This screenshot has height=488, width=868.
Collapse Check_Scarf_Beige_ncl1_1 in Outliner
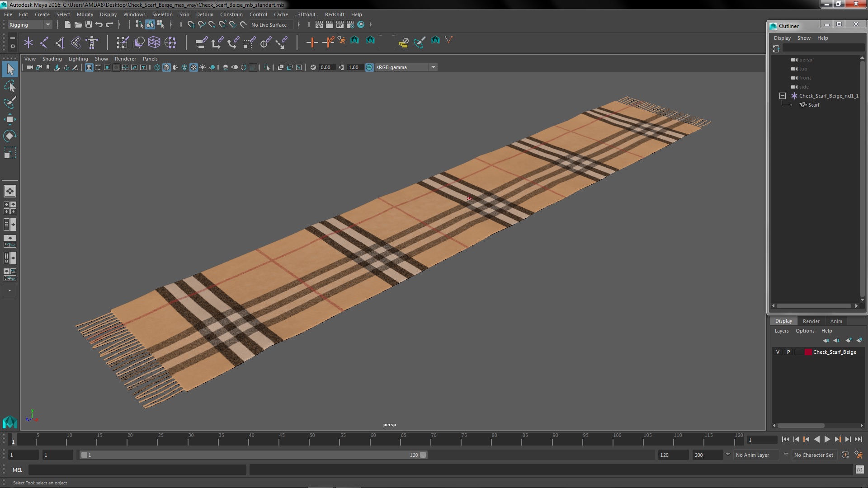783,96
